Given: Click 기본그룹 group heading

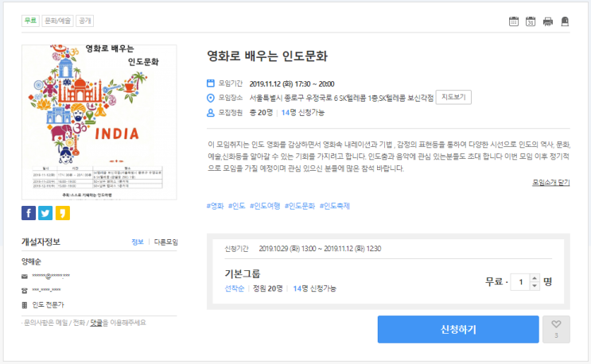Looking at the screenshot, I should tap(243, 273).
